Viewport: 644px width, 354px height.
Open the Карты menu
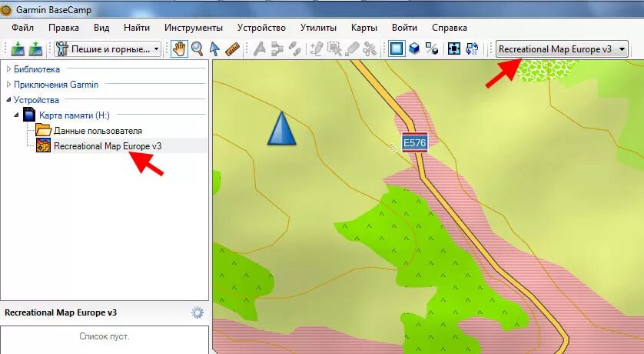[x=364, y=28]
